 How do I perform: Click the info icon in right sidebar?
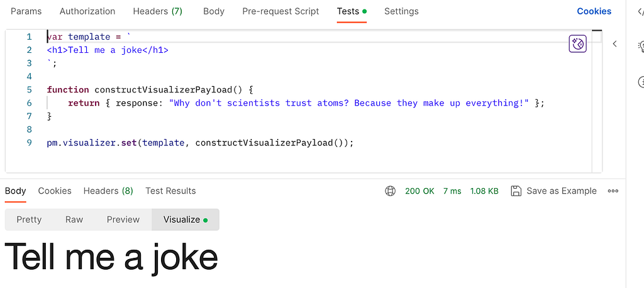pos(641,82)
